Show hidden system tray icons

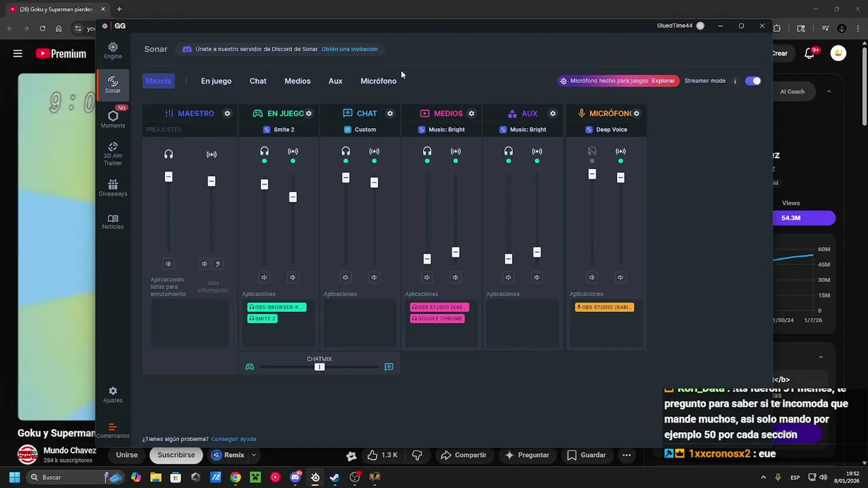764,477
